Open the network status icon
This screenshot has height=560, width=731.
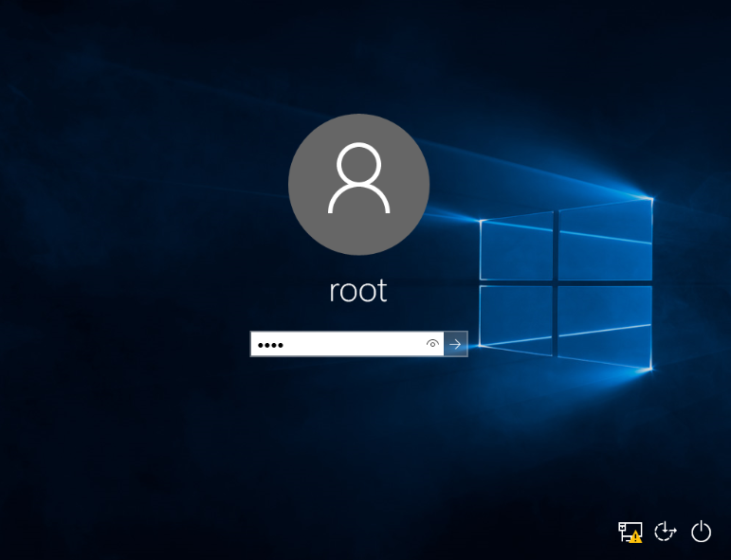630,532
